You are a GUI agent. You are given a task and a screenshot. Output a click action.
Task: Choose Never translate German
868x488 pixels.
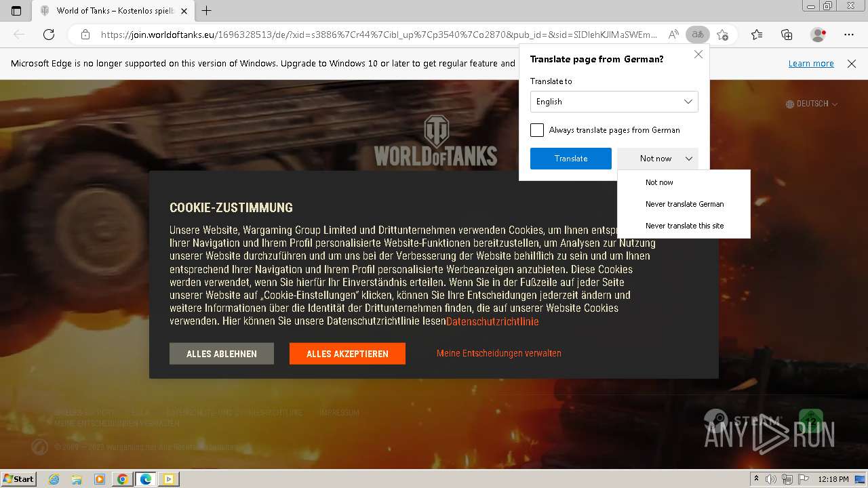pos(684,204)
